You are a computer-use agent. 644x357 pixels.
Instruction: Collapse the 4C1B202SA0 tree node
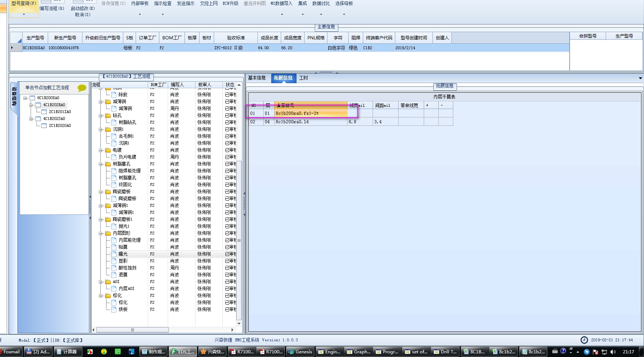pyautogui.click(x=31, y=119)
